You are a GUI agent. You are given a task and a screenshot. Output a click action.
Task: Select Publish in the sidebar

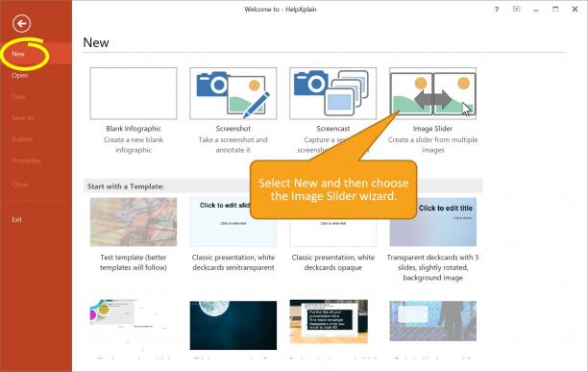tap(22, 139)
